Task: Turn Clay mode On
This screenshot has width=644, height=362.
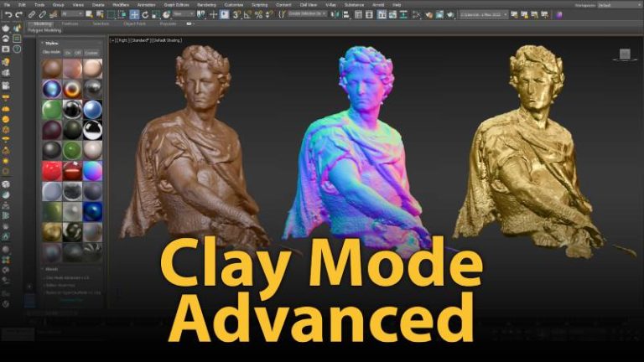Action: point(68,52)
